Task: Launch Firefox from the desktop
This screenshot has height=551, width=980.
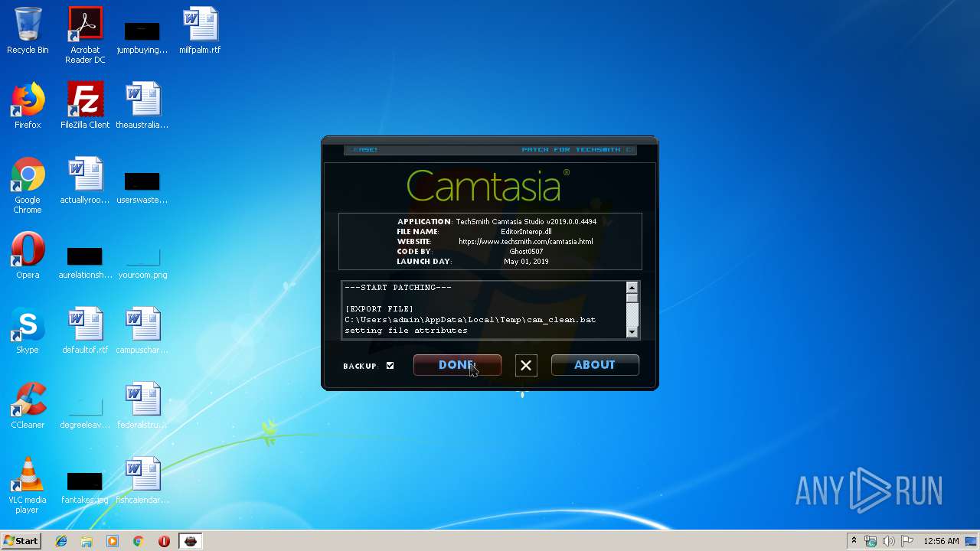Action: coord(28,106)
